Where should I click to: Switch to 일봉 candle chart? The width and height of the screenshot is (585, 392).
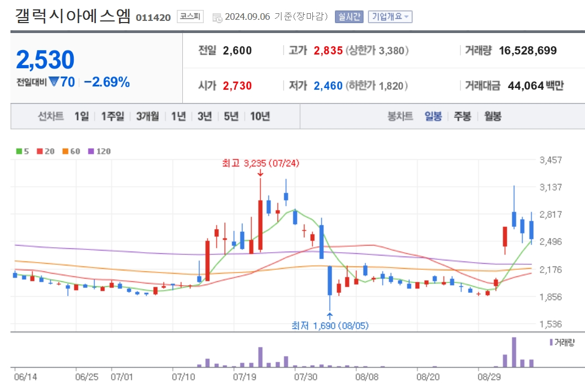433,116
